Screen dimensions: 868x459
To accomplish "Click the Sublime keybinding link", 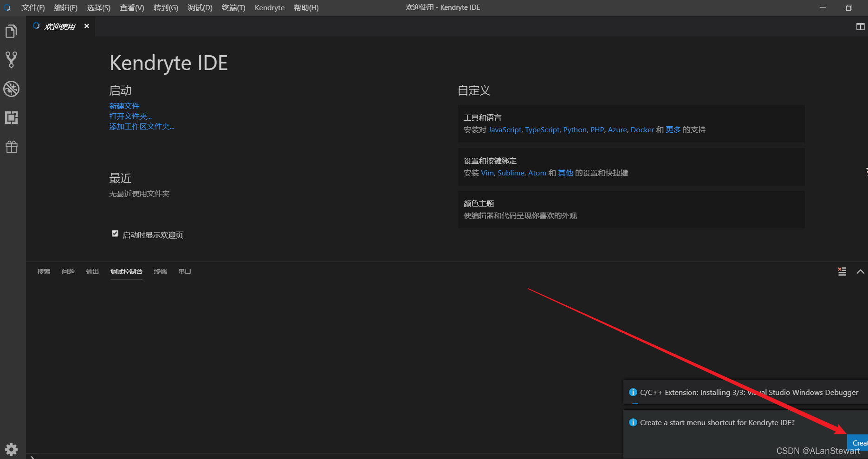I will coord(511,173).
